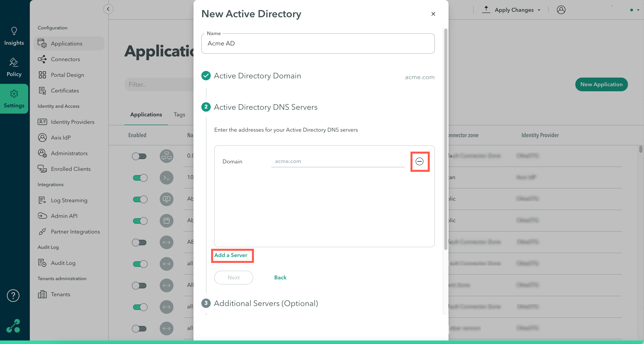This screenshot has height=344, width=644.
Task: Click the Name input field containing Acme AD
Action: [317, 43]
